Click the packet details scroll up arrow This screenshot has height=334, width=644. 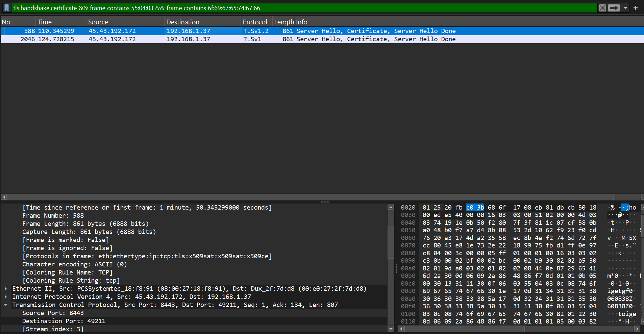click(x=391, y=207)
